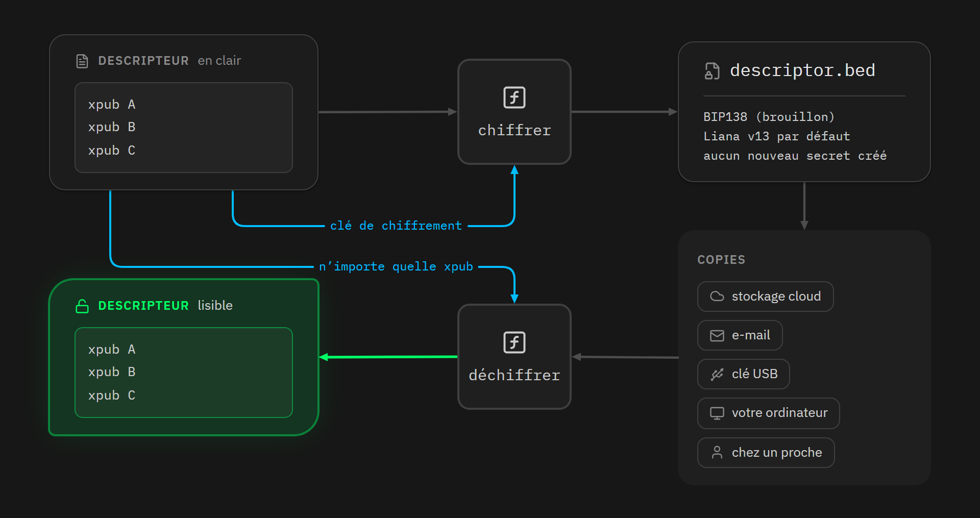Click the function icon above déchiffrer
The image size is (980, 518).
514,342
